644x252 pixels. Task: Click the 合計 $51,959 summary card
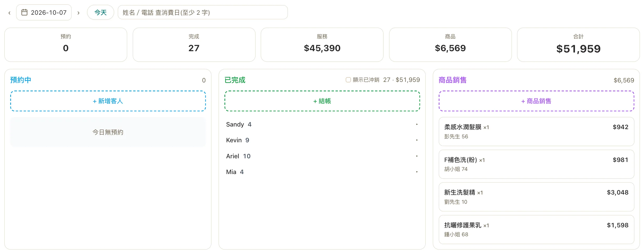pyautogui.click(x=578, y=45)
